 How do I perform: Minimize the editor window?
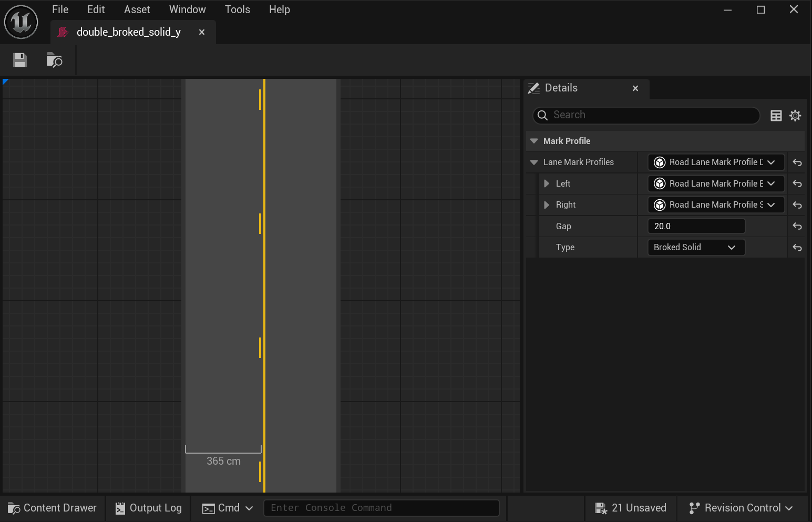pyautogui.click(x=727, y=9)
